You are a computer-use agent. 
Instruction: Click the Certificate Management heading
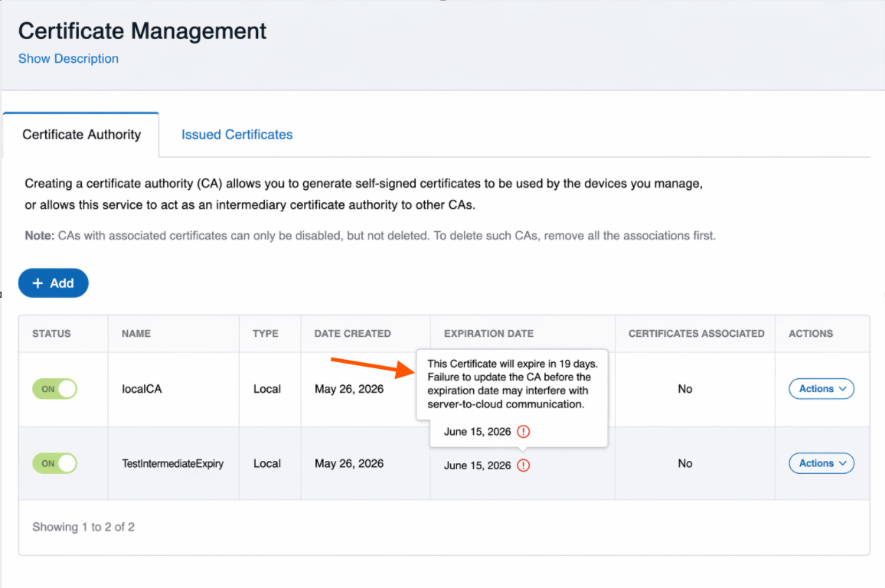(142, 31)
